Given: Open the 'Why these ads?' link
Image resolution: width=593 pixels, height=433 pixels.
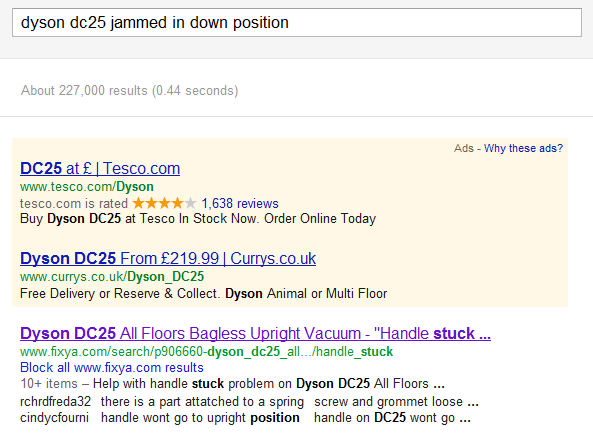Looking at the screenshot, I should tap(523, 148).
